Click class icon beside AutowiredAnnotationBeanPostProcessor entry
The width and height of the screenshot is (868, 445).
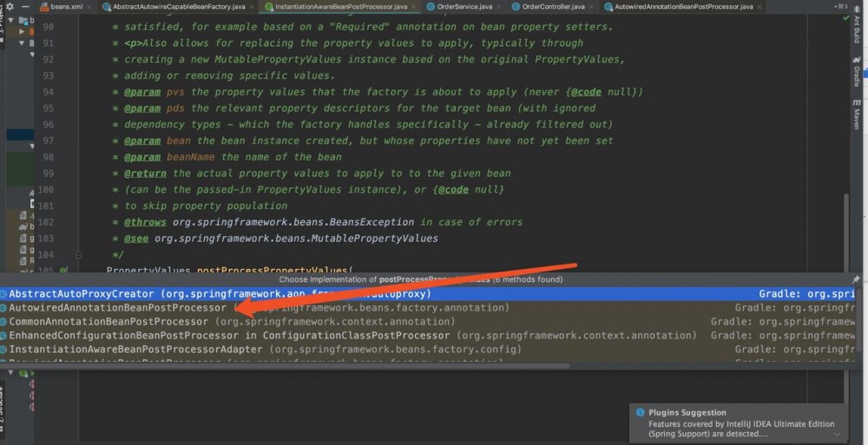click(3, 308)
